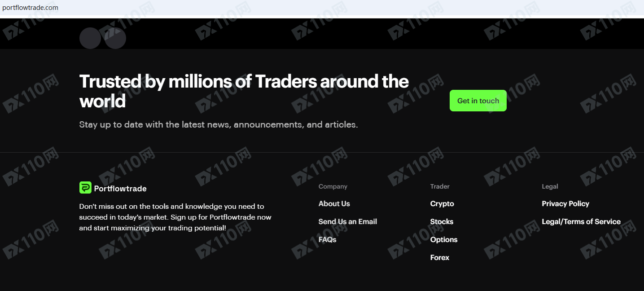The width and height of the screenshot is (644, 291).
Task: Click the Legal column heading
Action: point(550,186)
